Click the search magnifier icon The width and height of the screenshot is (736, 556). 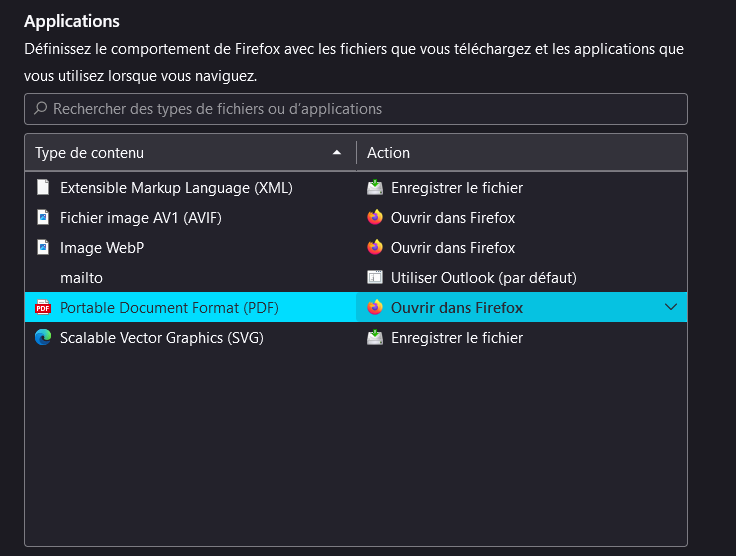[x=40, y=108]
